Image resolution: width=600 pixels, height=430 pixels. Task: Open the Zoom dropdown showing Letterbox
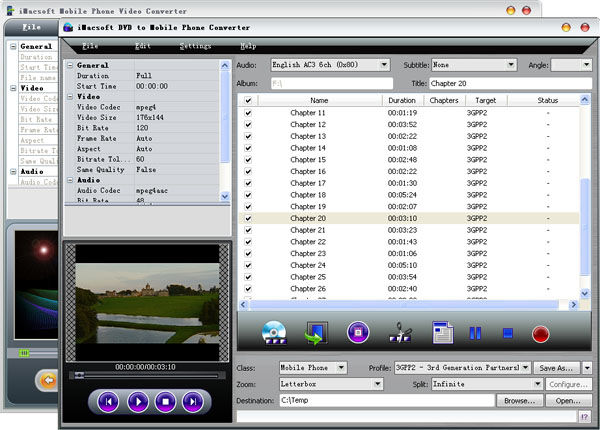[x=378, y=384]
